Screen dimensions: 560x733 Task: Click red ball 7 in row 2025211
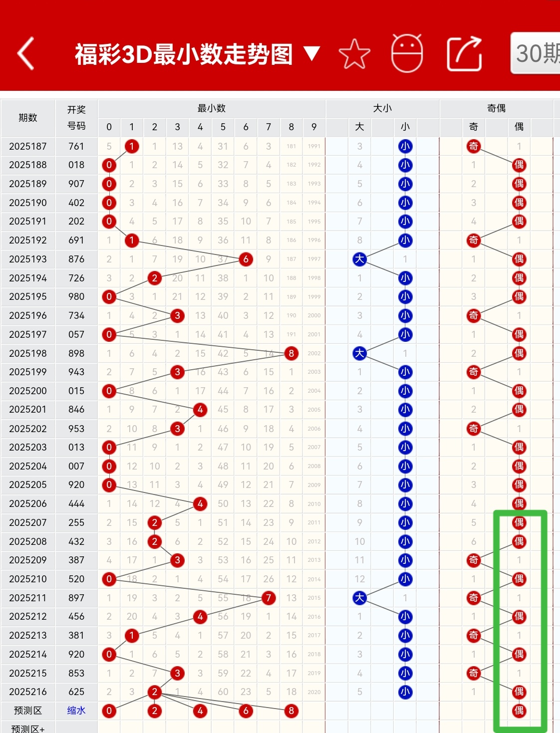[x=269, y=598]
